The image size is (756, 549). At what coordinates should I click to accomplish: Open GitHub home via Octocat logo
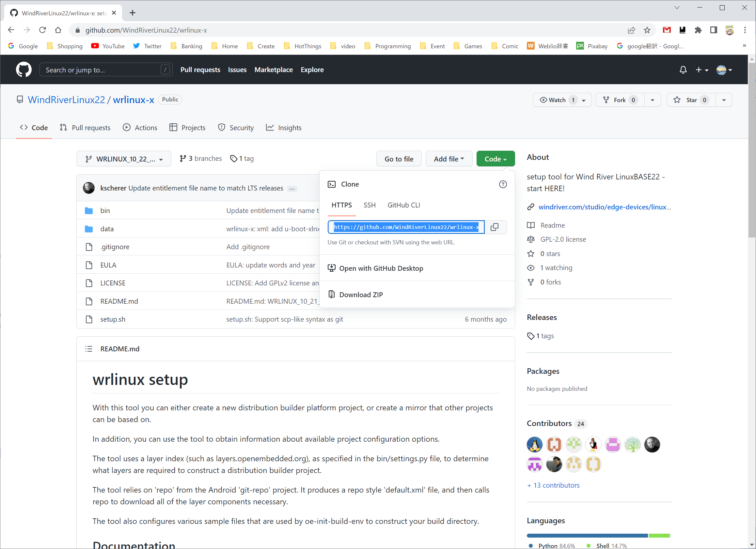24,69
